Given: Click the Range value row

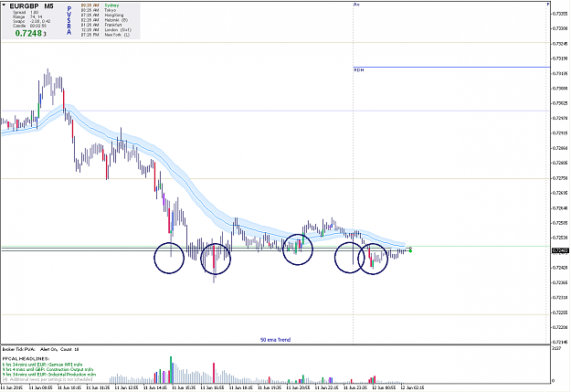Looking at the screenshot, I should tap(27, 16).
